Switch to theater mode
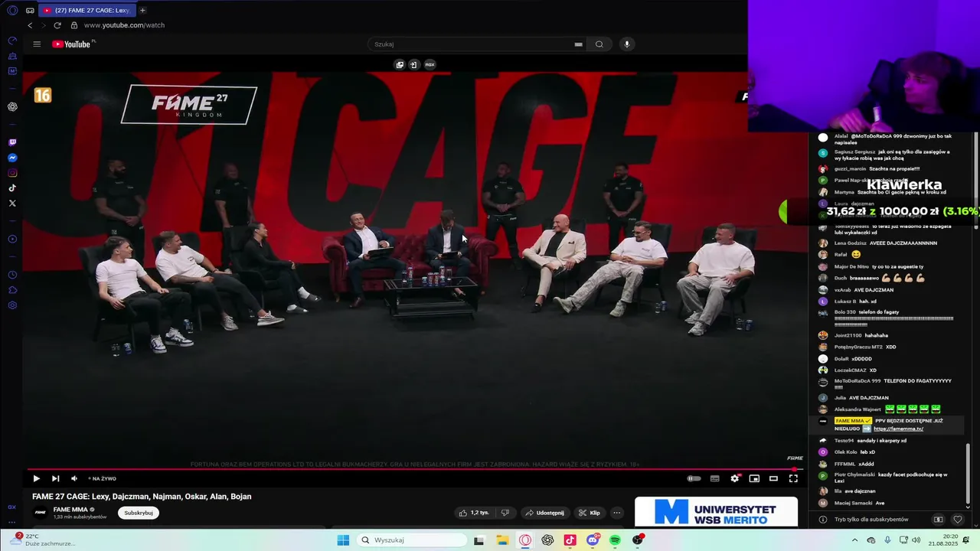The height and width of the screenshot is (551, 980). click(773, 478)
